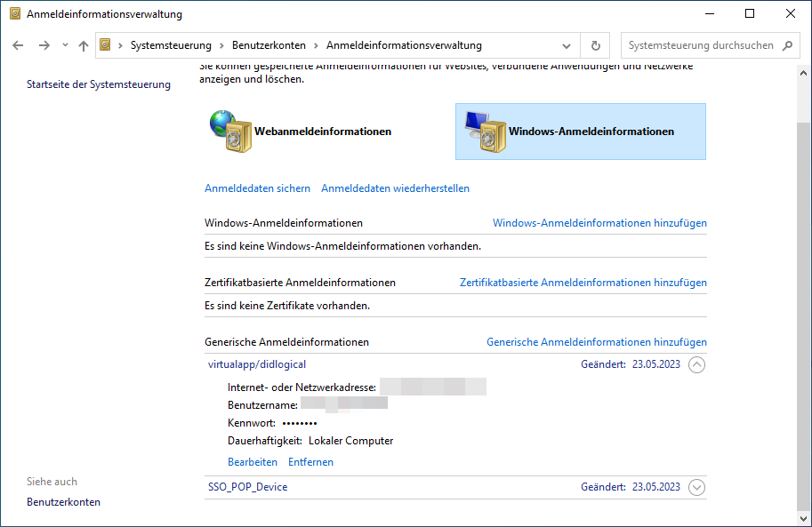The height and width of the screenshot is (527, 812).
Task: Close the Anmeldeinformationsverwaltung window
Action: coord(791,14)
